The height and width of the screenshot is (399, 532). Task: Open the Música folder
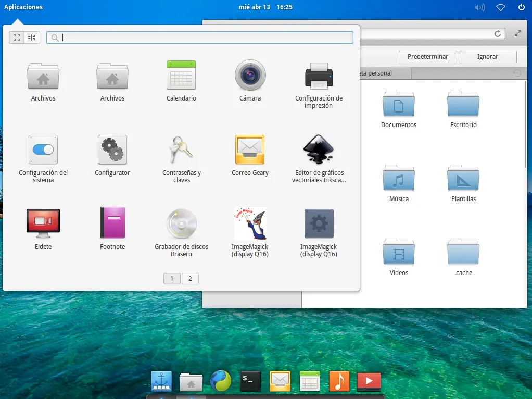(399, 178)
